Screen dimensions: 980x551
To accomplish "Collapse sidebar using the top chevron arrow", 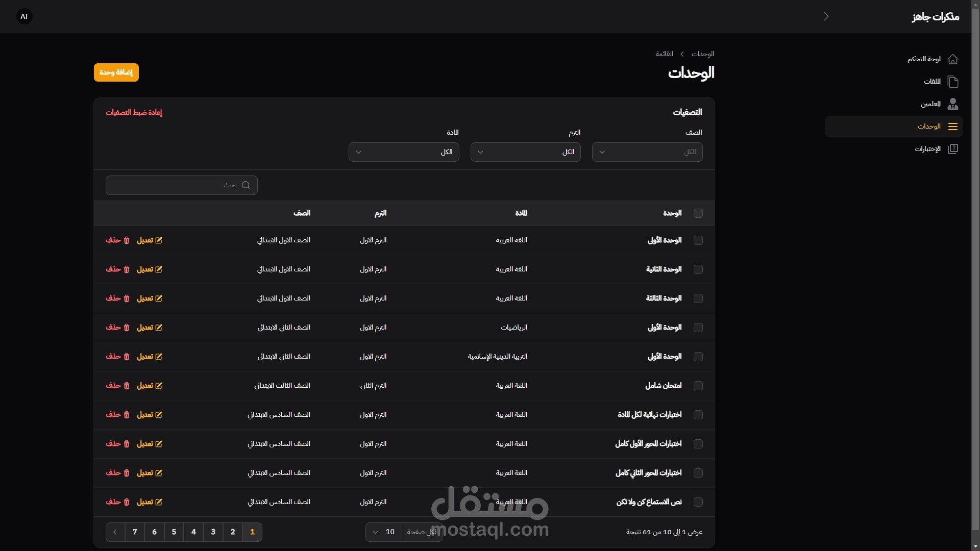I will (x=826, y=16).
